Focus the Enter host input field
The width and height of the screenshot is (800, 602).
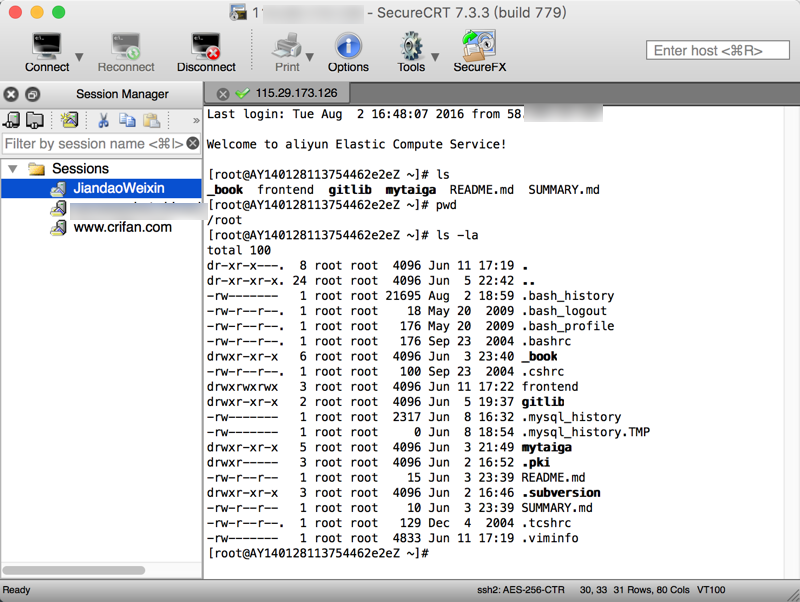[717, 51]
